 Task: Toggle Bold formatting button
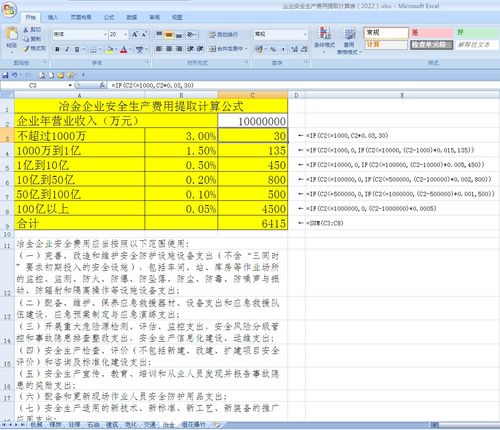coord(57,49)
